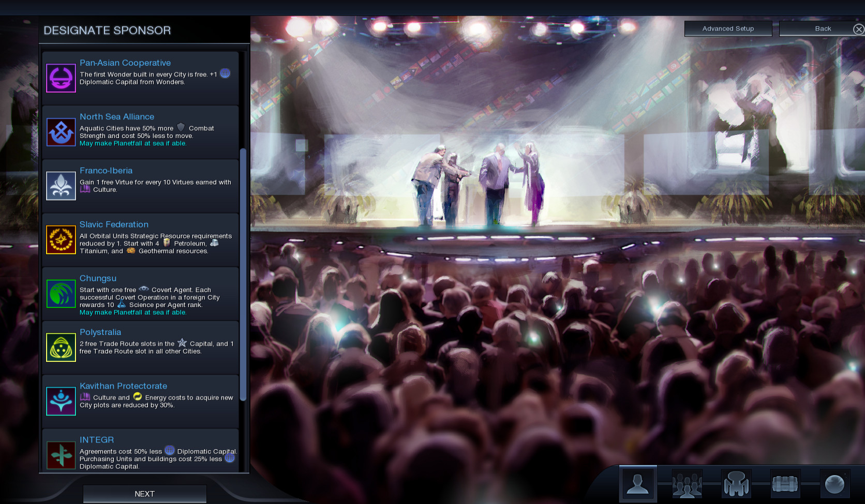Image resolution: width=865 pixels, height=504 pixels.
Task: Go to the planet step icon
Action: 834,484
